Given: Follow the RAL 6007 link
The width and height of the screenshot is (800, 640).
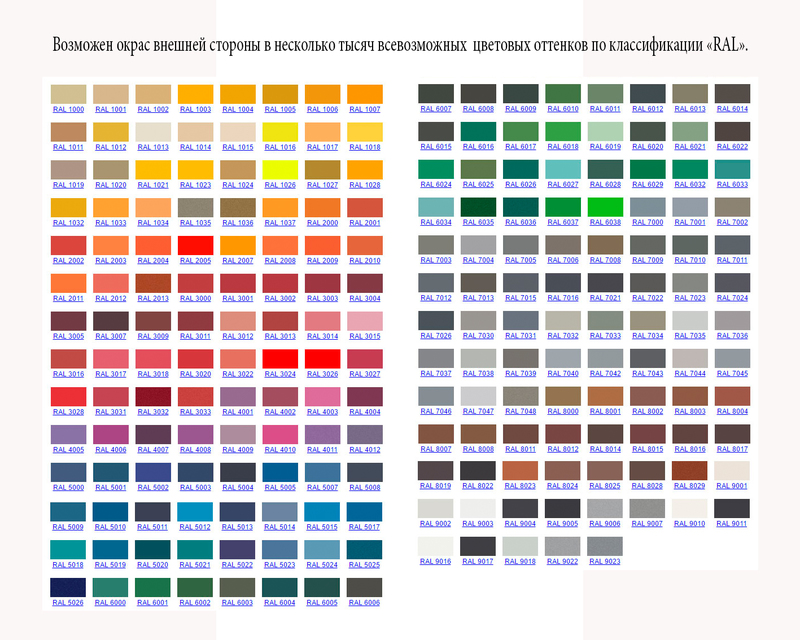Looking at the screenshot, I should coord(435,109).
